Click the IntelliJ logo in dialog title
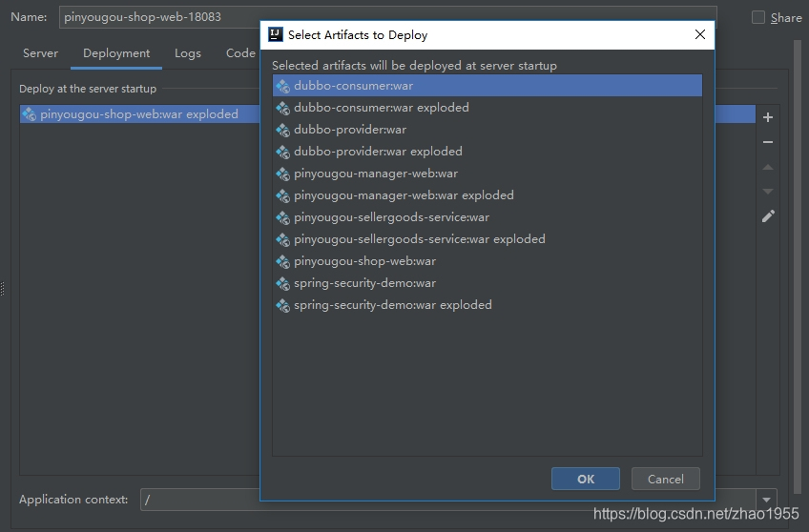Screen dimensions: 809x532 pos(276,34)
